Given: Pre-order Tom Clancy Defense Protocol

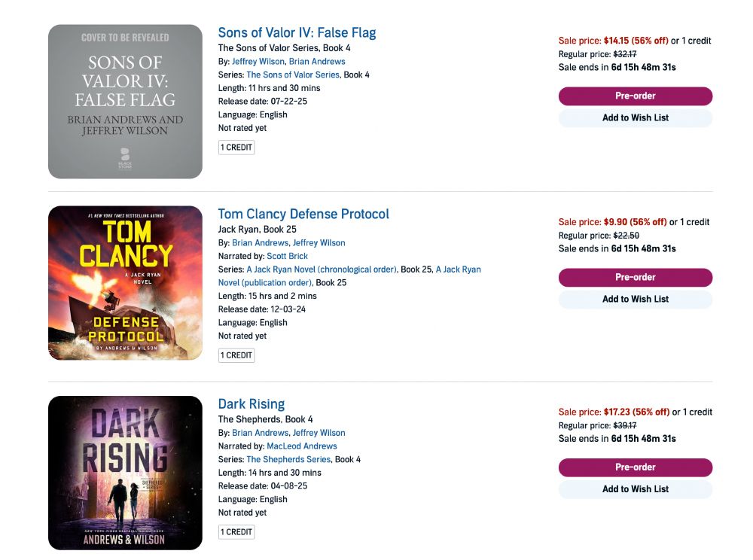Looking at the screenshot, I should click(x=635, y=277).
